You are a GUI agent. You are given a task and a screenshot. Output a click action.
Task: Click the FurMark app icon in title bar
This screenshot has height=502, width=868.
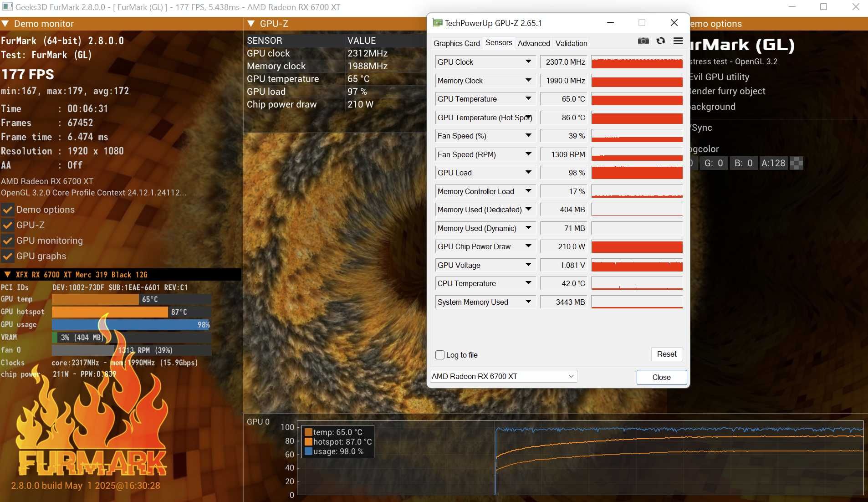7,7
